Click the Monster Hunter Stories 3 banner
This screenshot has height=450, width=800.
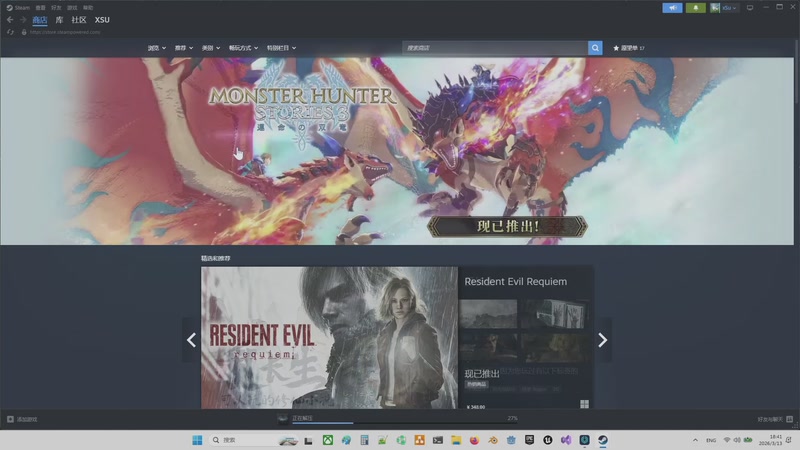(x=397, y=151)
